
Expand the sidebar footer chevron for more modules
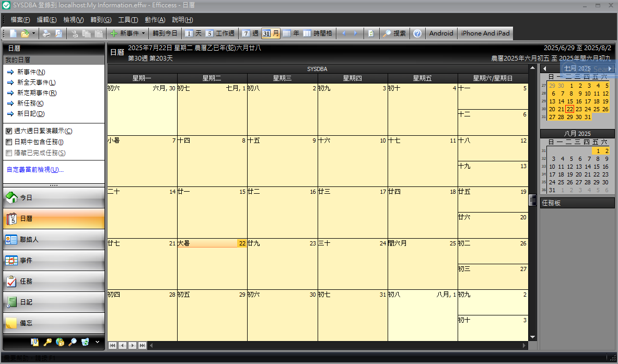(x=97, y=342)
